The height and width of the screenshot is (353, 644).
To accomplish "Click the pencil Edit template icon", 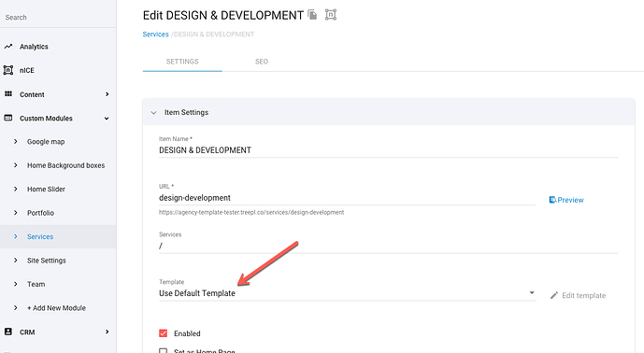I will 554,295.
